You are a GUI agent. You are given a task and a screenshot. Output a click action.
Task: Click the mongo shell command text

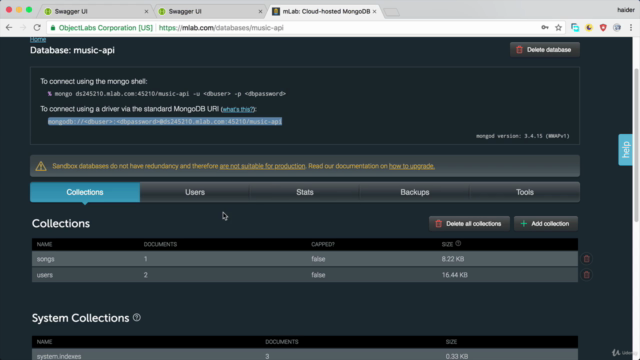[170, 94]
